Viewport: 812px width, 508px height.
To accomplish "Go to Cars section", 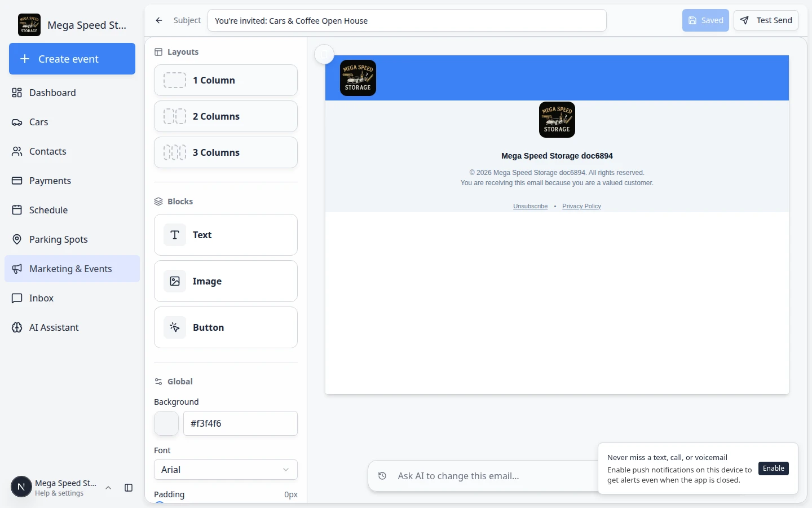I will [x=72, y=122].
